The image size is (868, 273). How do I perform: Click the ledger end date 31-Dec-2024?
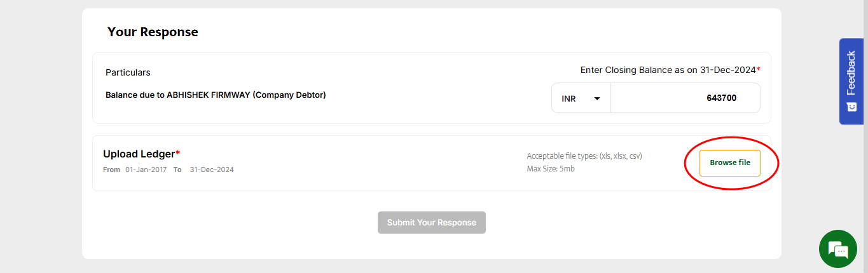211,170
